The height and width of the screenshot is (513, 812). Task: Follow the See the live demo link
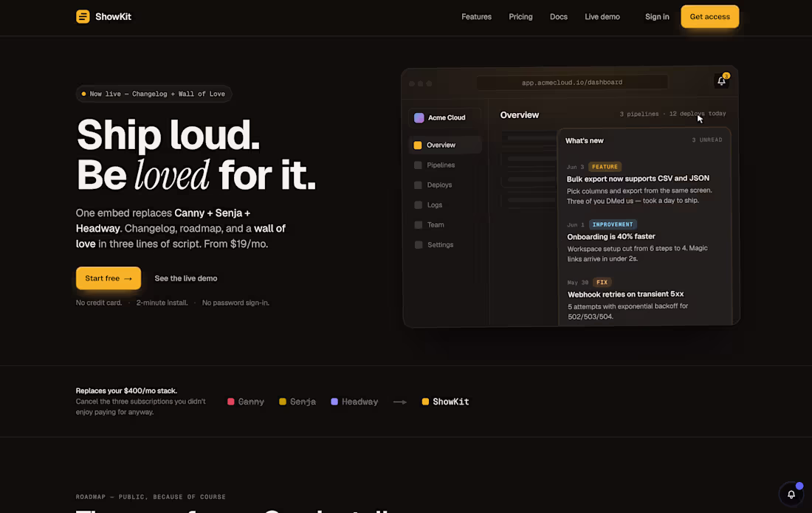(186, 278)
